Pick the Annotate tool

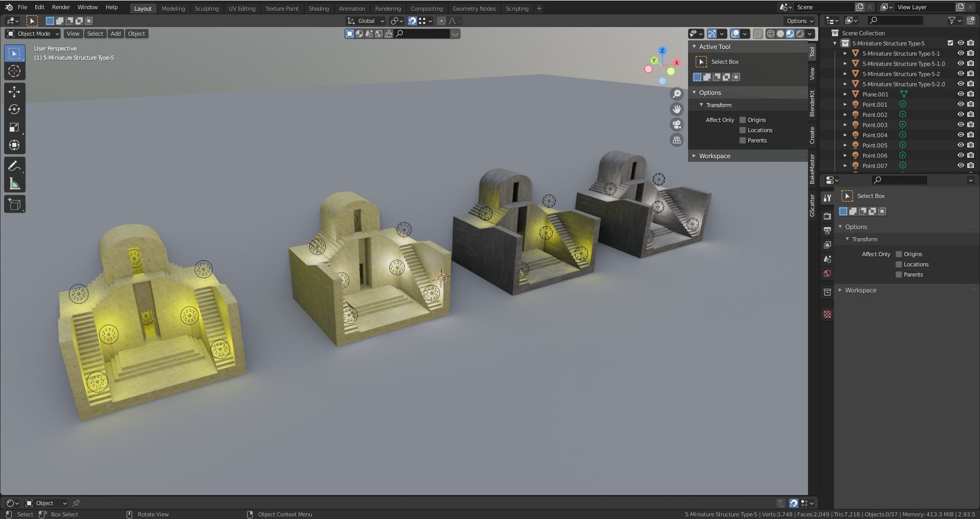(x=14, y=165)
